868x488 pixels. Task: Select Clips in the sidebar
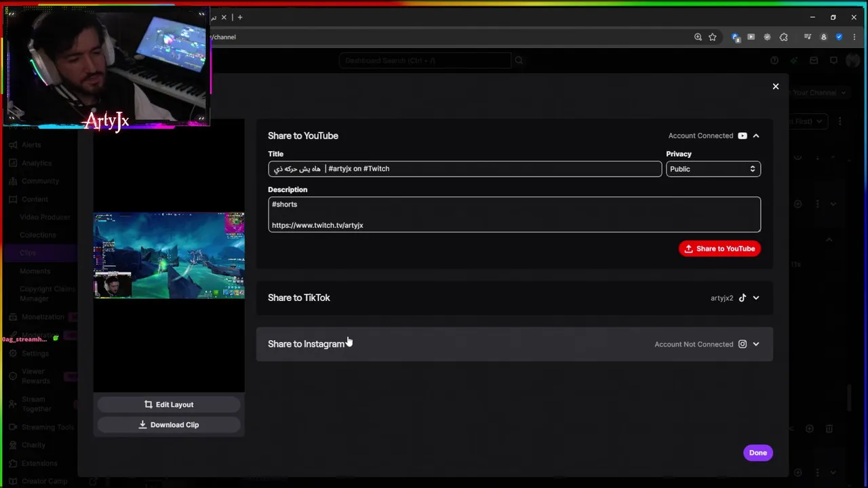coord(28,253)
